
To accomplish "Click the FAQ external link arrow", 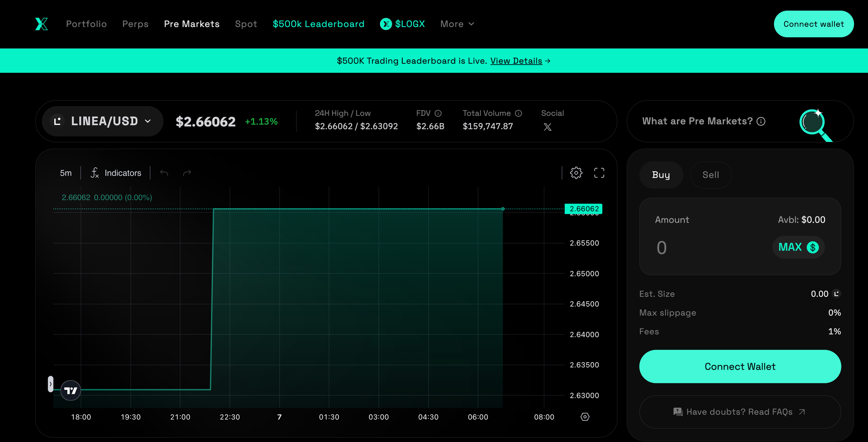I will coord(802,412).
